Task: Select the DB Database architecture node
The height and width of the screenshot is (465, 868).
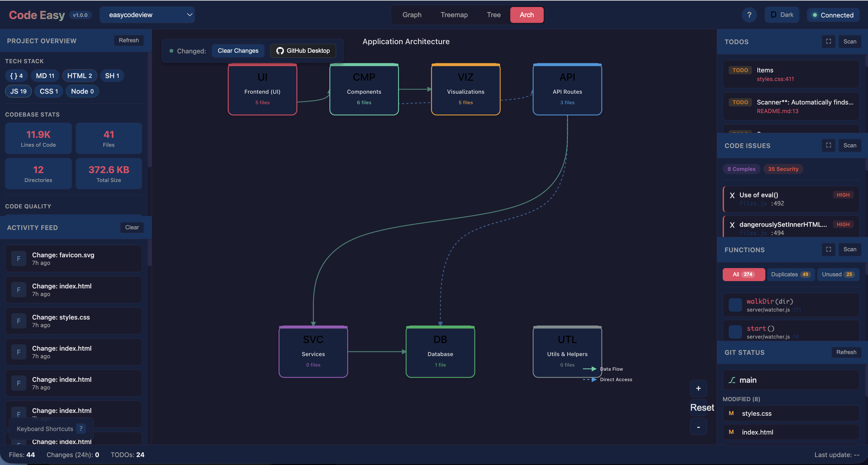Action: pos(440,352)
